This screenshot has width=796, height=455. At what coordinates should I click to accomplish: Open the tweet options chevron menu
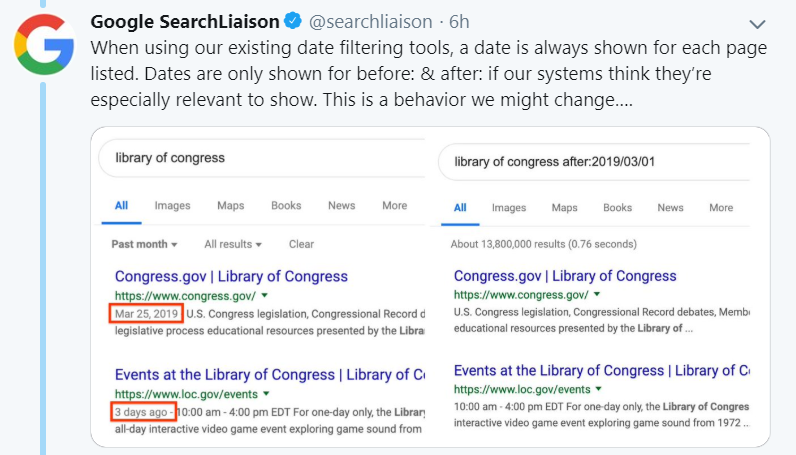click(x=757, y=24)
